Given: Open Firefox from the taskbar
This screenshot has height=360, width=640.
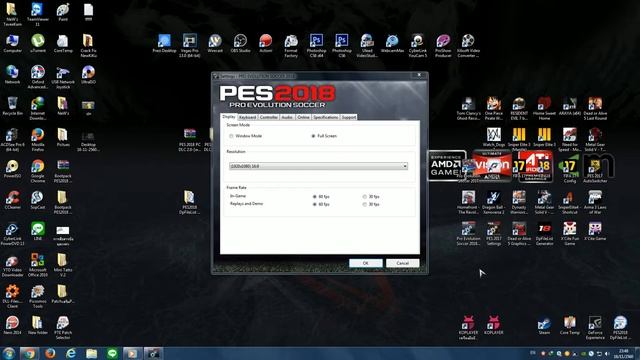Looking at the screenshot, I should (x=50, y=353).
